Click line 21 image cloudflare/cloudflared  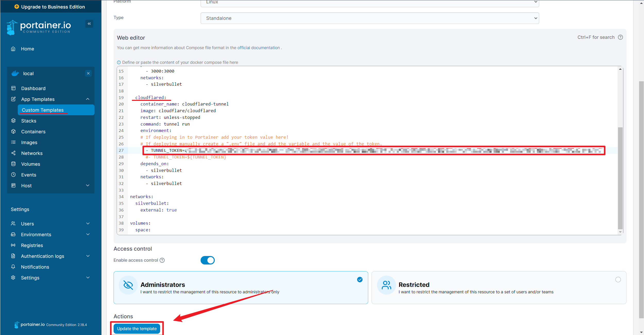pos(178,111)
